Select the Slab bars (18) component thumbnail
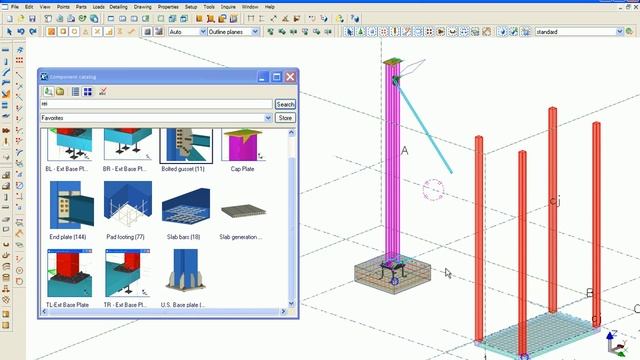640x360 pixels. click(x=186, y=205)
